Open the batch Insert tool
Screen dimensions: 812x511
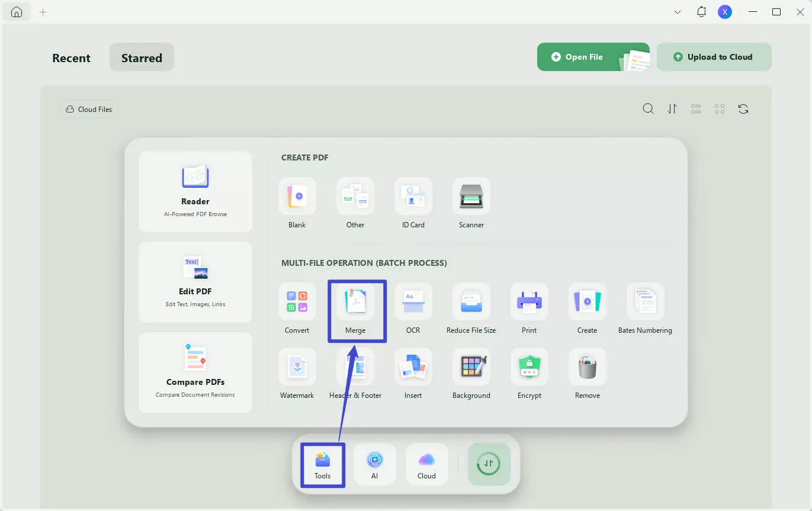pyautogui.click(x=413, y=373)
